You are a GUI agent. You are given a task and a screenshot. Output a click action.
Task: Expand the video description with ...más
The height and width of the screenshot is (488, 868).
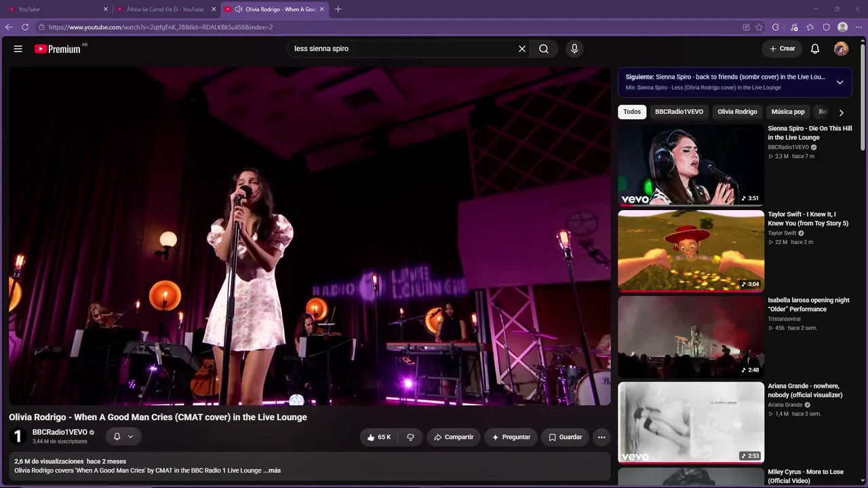(x=272, y=470)
